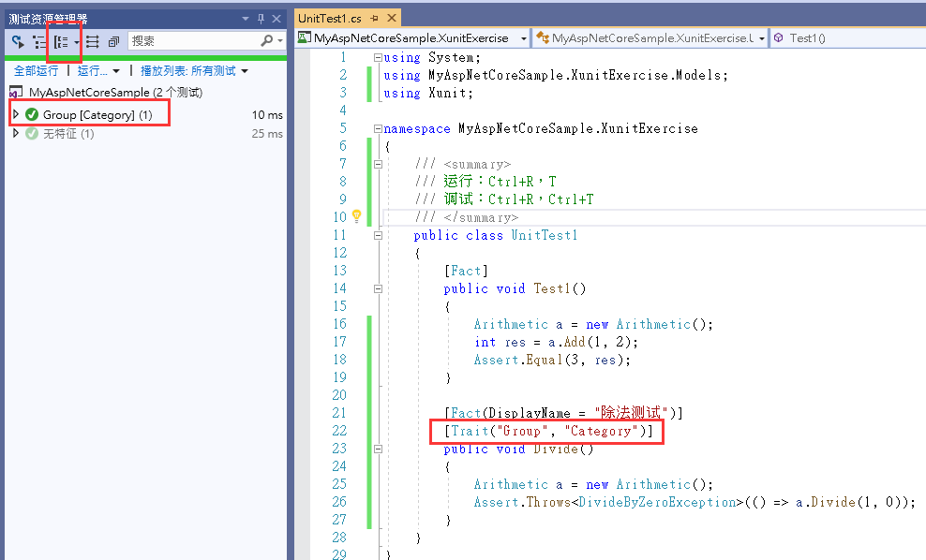Image resolution: width=926 pixels, height=560 pixels.
Task: Click the Assert.Equal(3, res) line
Action: point(552,360)
